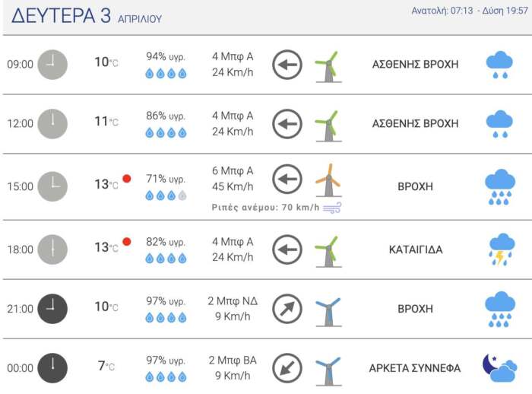Image resolution: width=532 pixels, height=394 pixels.
Task: Click the 18:00 gray clock icon
Action: click(x=52, y=249)
